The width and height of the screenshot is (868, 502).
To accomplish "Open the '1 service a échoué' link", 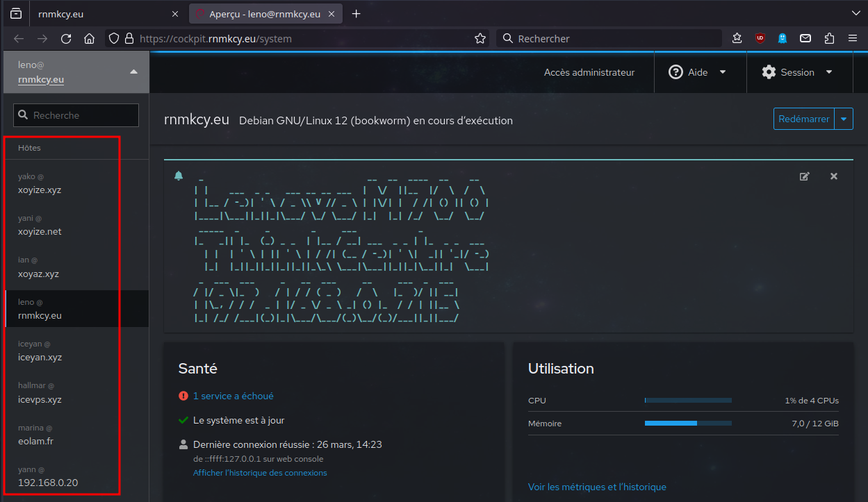I will 233,396.
